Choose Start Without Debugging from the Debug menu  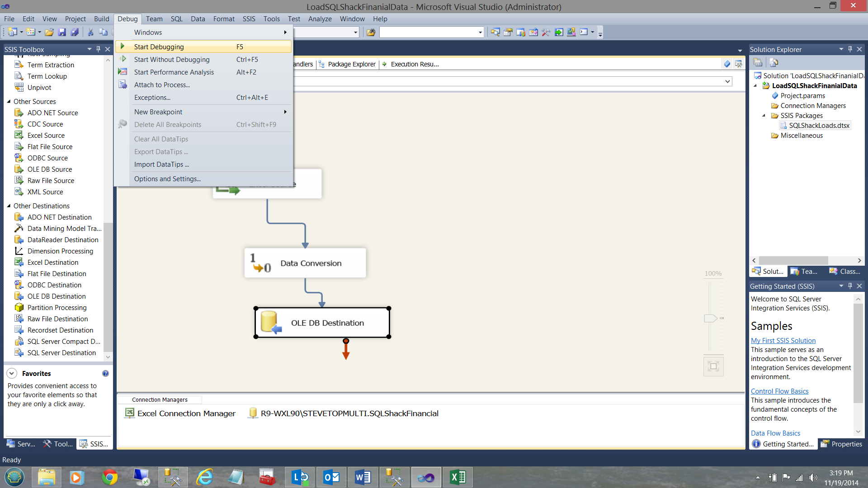click(172, 60)
